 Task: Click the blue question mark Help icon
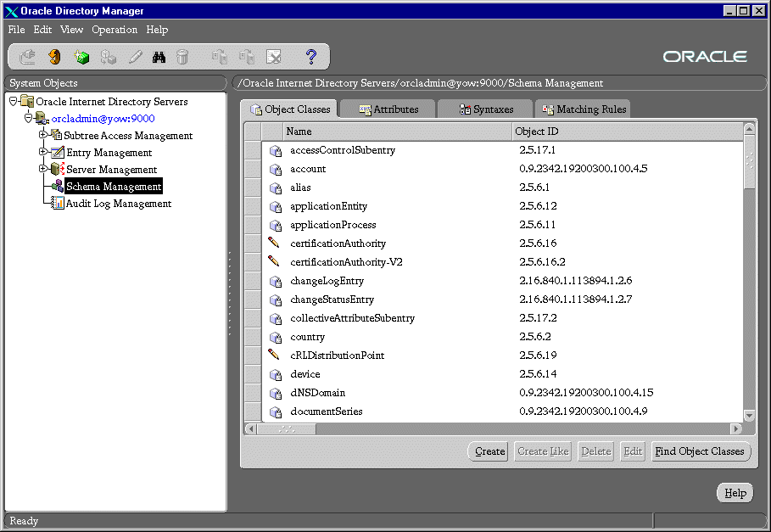[311, 57]
